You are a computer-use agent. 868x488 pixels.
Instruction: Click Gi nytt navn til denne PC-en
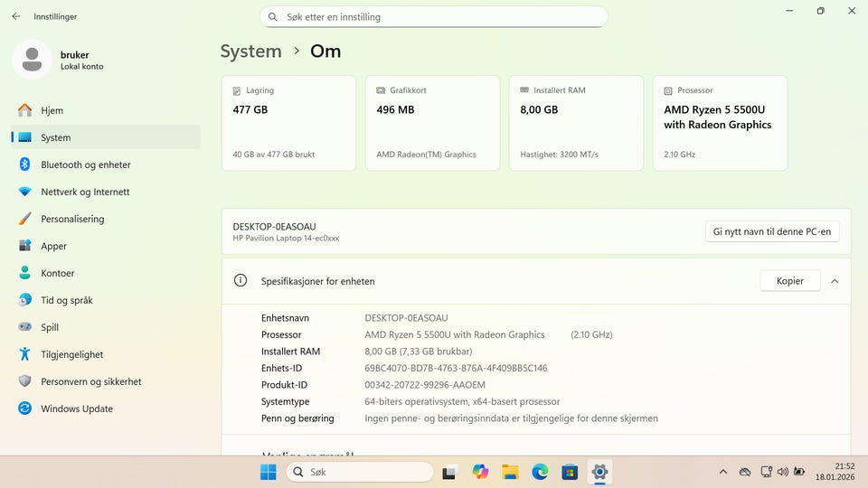pos(772,231)
